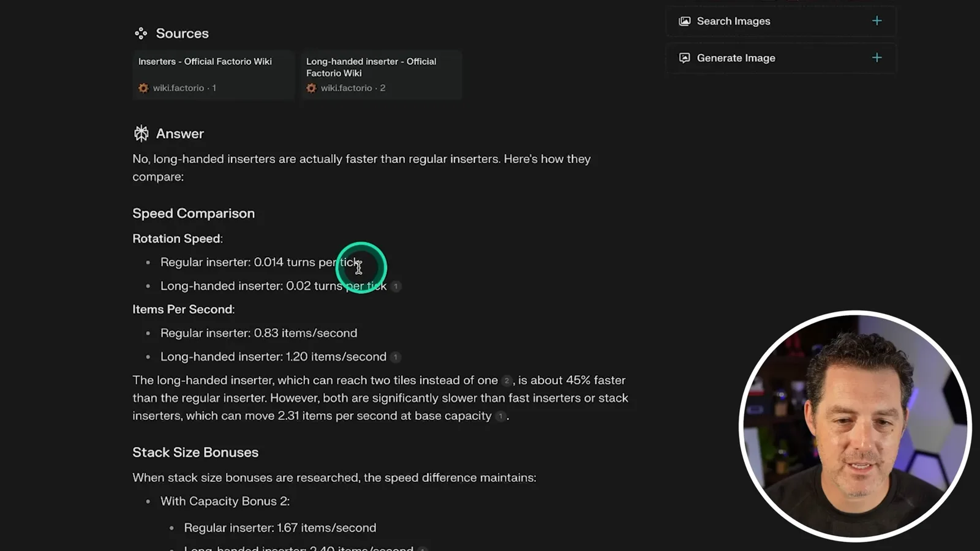The image size is (980, 551).
Task: Click the presenter webcam circle
Action: (855, 426)
